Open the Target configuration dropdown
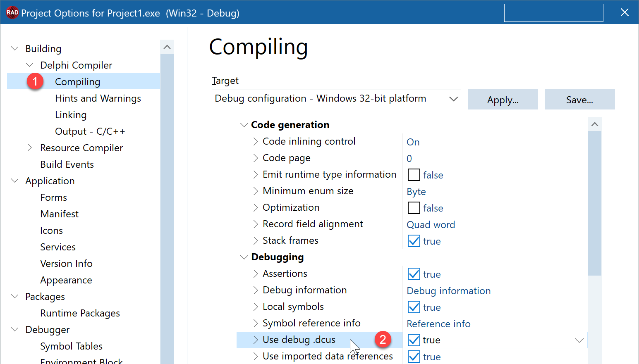The image size is (639, 364). (x=453, y=99)
